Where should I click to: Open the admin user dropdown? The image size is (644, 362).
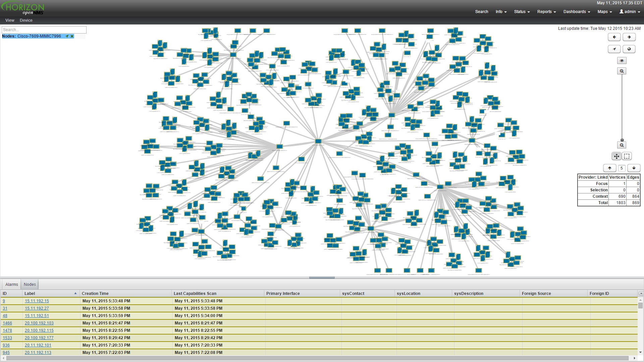(x=630, y=12)
